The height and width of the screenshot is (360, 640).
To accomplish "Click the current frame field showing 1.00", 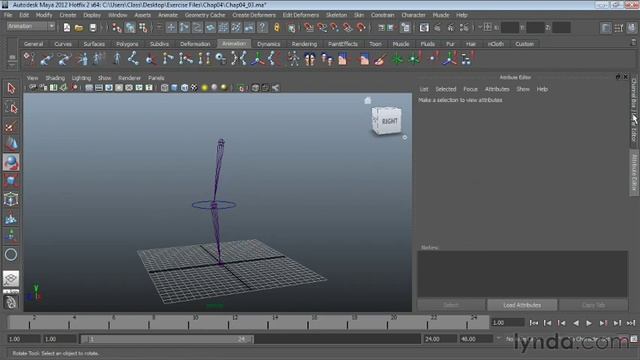I will point(507,322).
